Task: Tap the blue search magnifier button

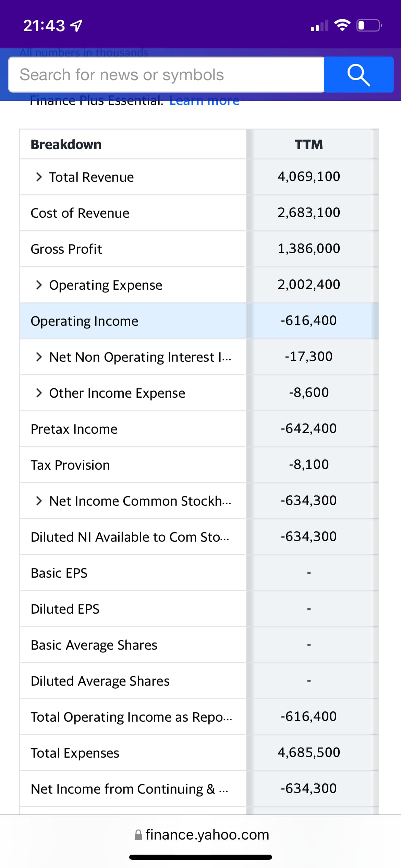Action: pyautogui.click(x=359, y=75)
